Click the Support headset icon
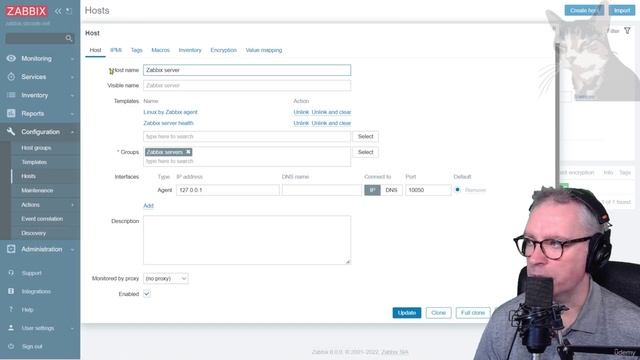The height and width of the screenshot is (360, 640). (11, 273)
